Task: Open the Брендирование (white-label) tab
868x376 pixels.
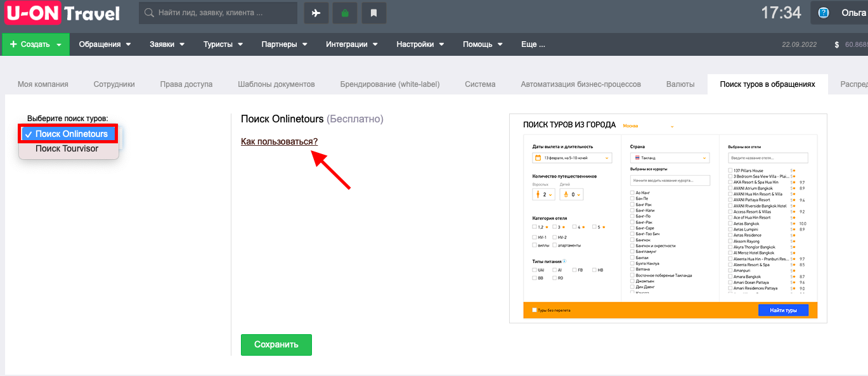Action: pyautogui.click(x=390, y=84)
